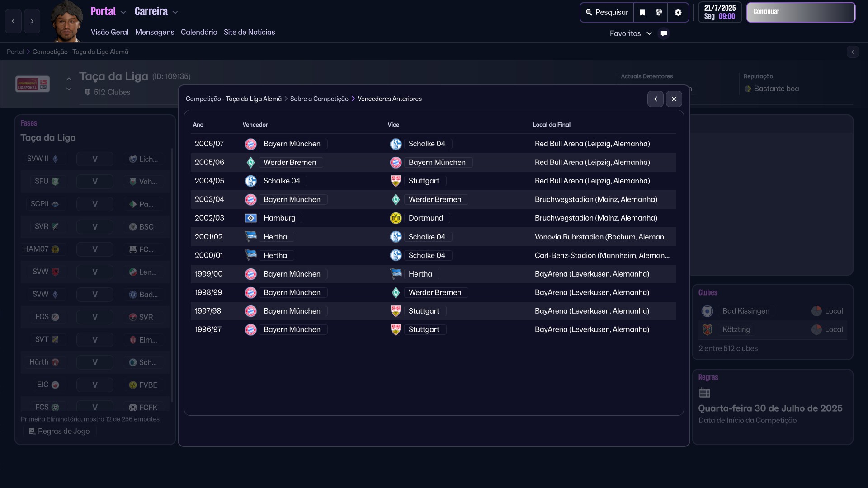Go back inside the Vencedores Anteriores dialog

[x=655, y=99]
